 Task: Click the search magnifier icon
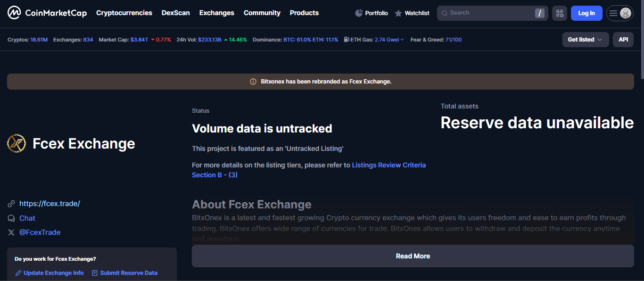point(444,13)
